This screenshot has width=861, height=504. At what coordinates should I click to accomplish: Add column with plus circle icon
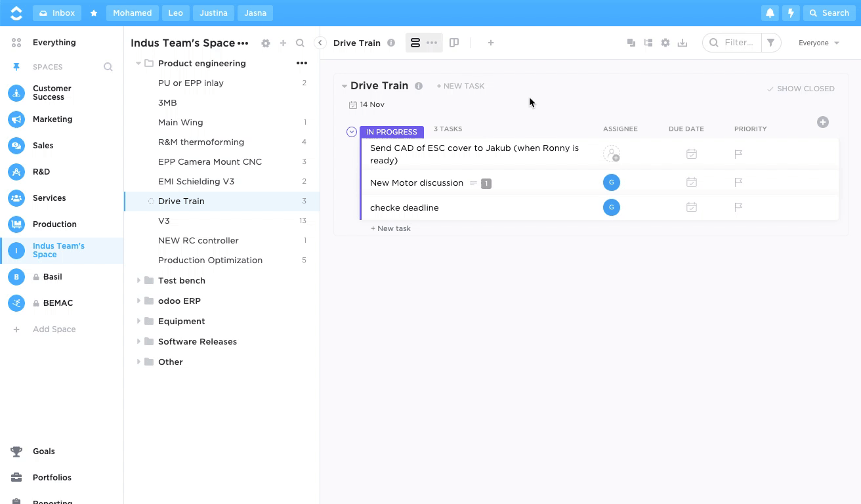pos(822,122)
